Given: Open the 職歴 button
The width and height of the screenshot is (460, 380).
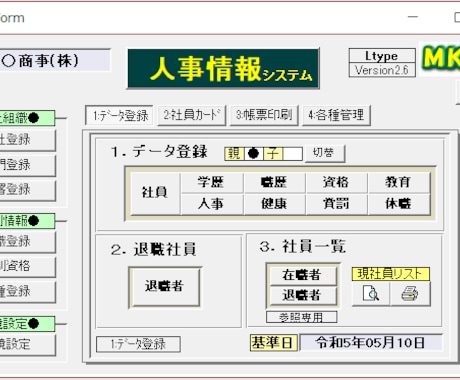Looking at the screenshot, I should 274,182.
